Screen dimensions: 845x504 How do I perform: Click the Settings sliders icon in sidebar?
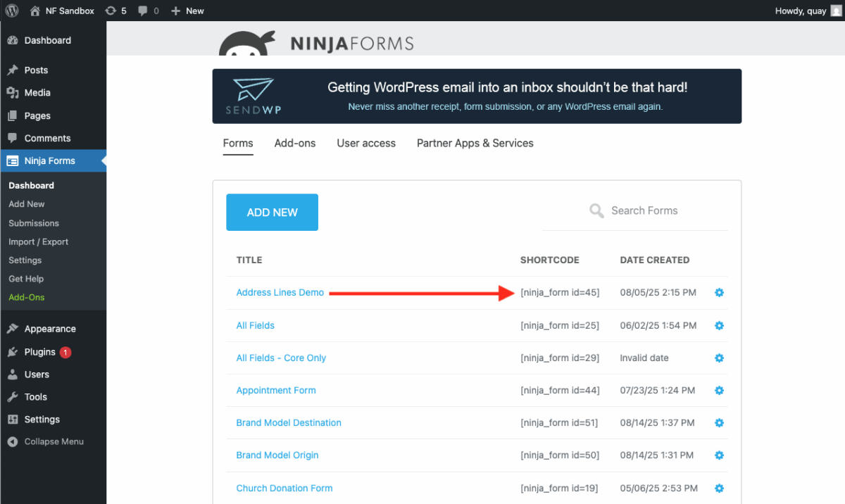[13, 420]
